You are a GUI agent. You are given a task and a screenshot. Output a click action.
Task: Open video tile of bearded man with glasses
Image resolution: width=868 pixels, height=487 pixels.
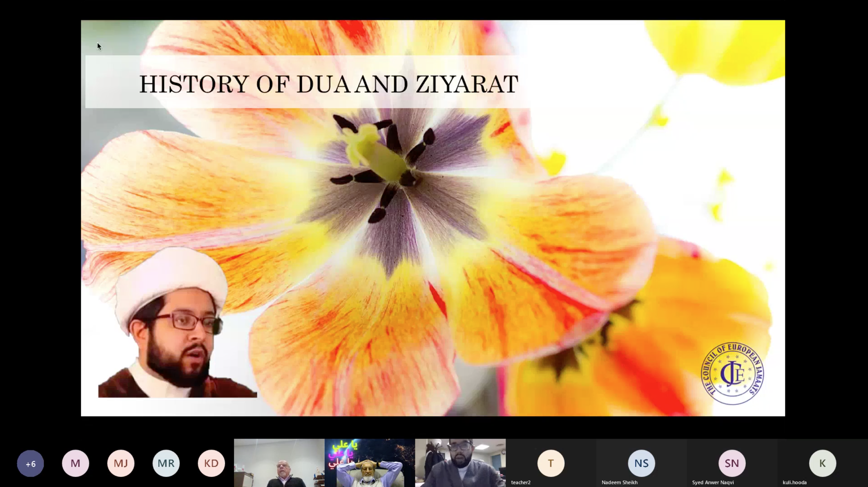point(460,463)
